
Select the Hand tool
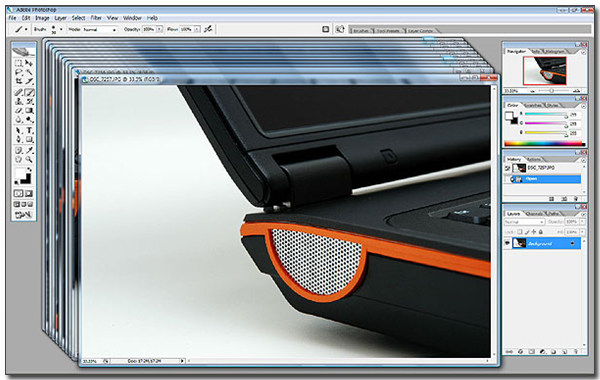(x=18, y=159)
